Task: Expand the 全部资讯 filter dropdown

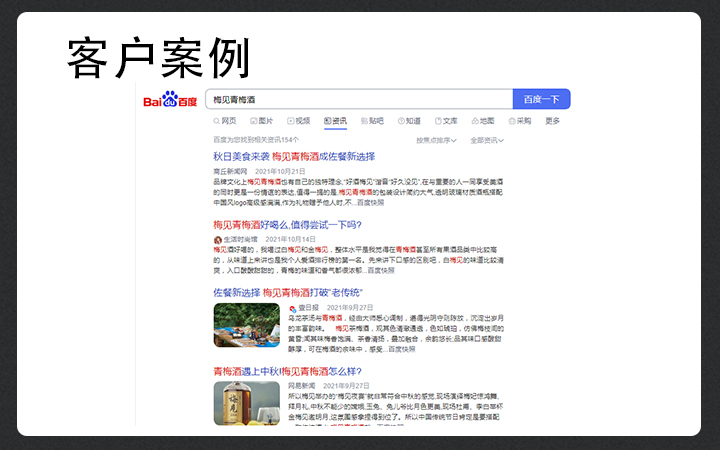Action: [x=487, y=140]
